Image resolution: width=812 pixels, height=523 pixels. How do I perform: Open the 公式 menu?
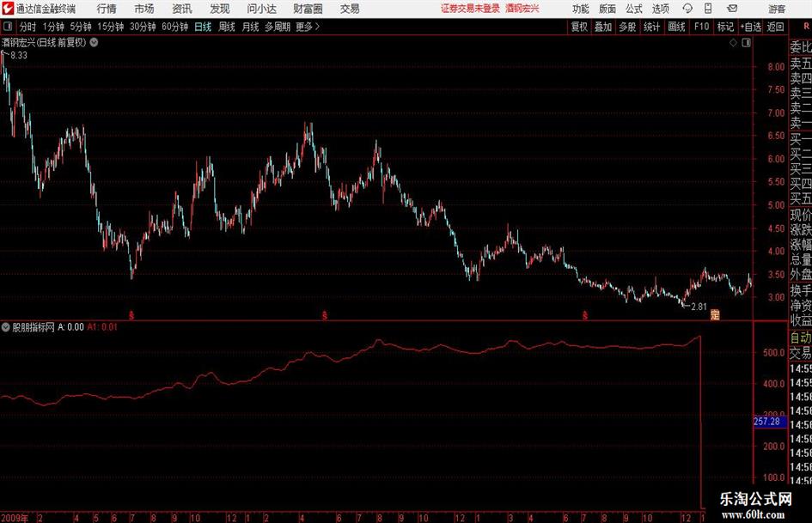tap(633, 9)
